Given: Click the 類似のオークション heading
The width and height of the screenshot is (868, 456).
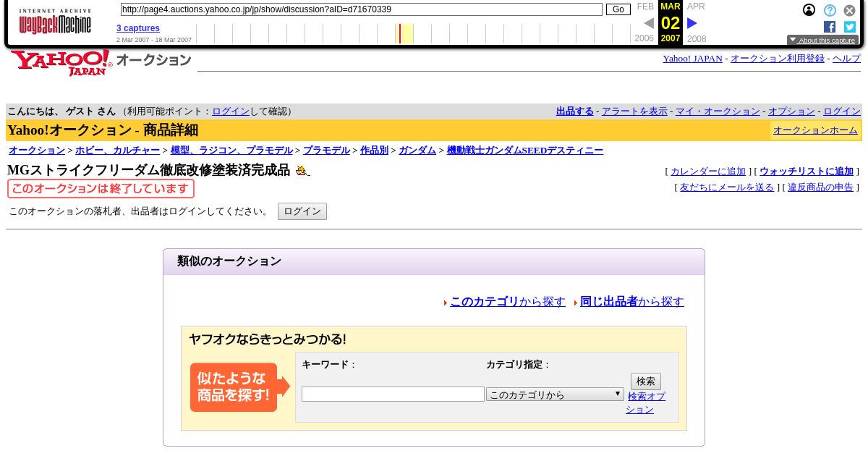Looking at the screenshot, I should point(229,261).
